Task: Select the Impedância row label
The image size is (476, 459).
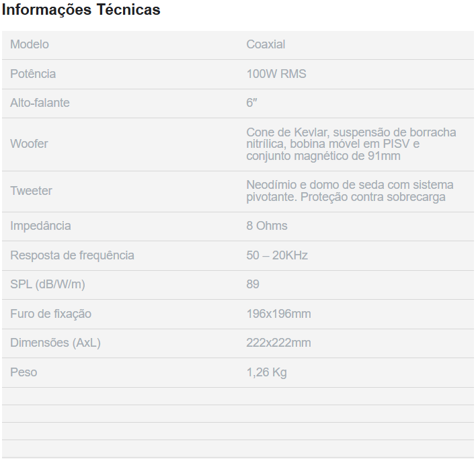Action: click(40, 226)
